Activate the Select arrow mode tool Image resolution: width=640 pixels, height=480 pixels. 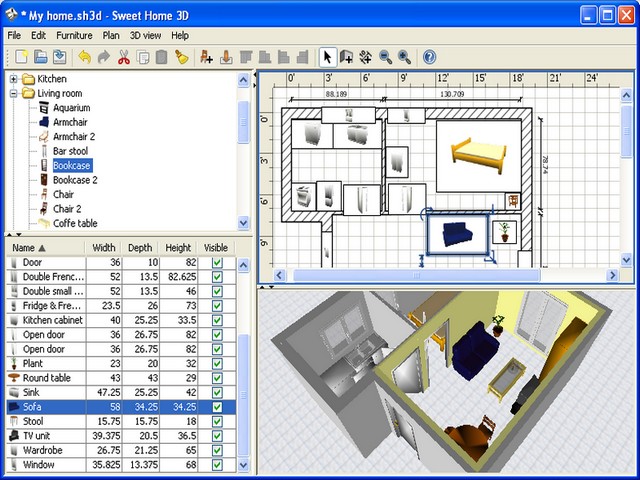point(327,57)
